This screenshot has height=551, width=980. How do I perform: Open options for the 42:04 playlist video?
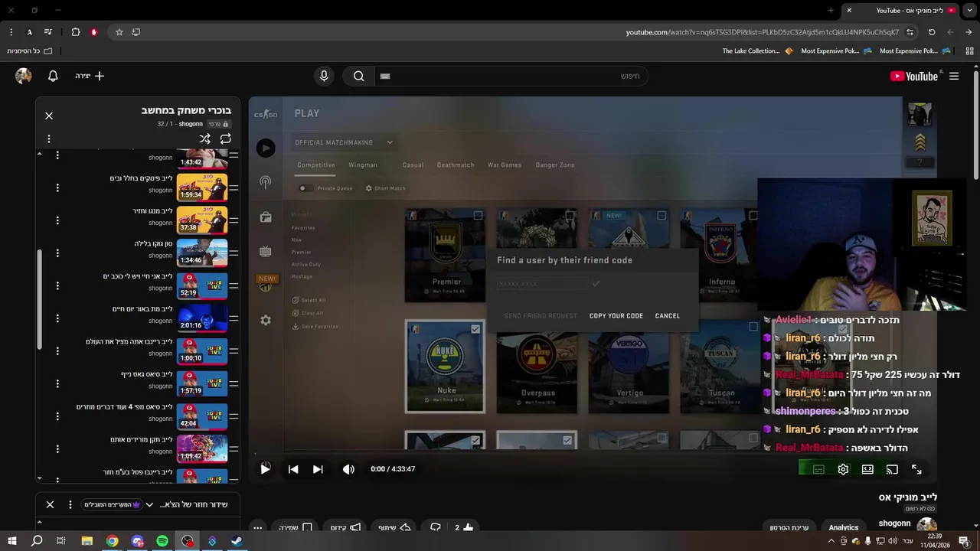pyautogui.click(x=57, y=416)
